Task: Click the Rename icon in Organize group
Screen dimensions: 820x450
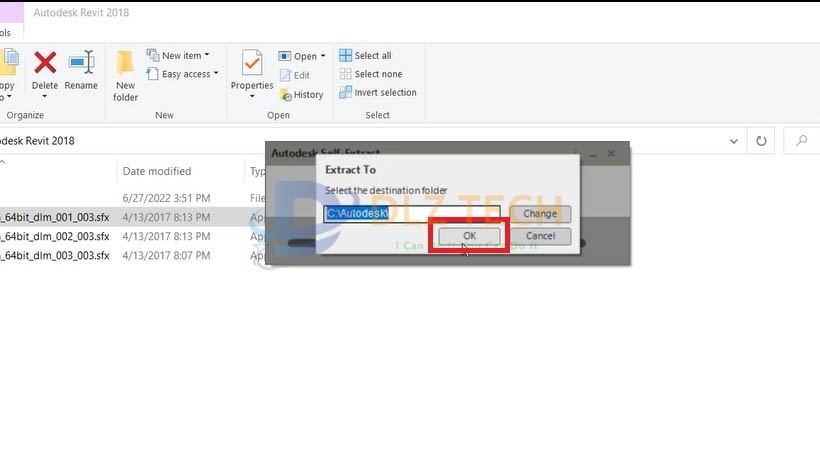Action: coord(81,65)
